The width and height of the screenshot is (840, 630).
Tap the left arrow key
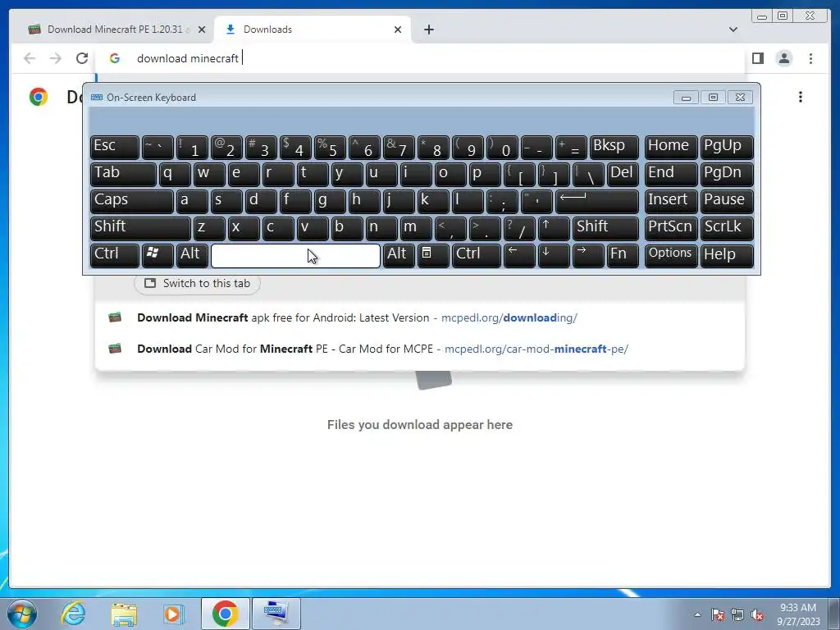click(x=519, y=255)
